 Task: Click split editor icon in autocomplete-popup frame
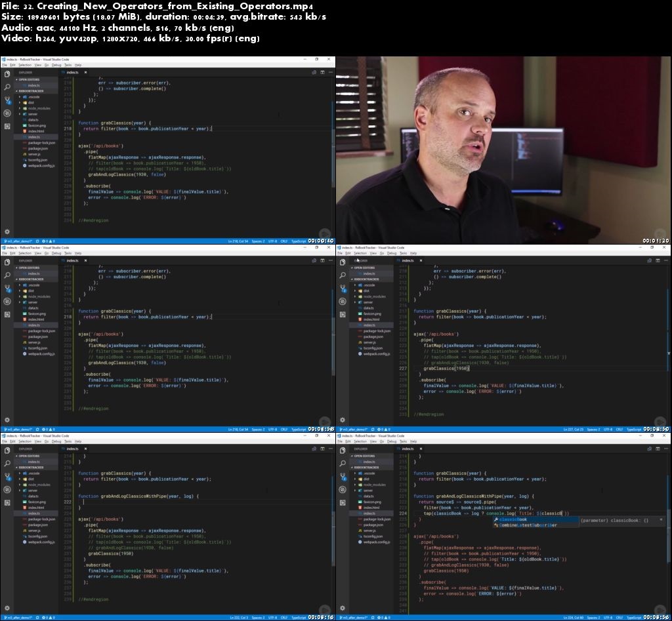click(650, 449)
